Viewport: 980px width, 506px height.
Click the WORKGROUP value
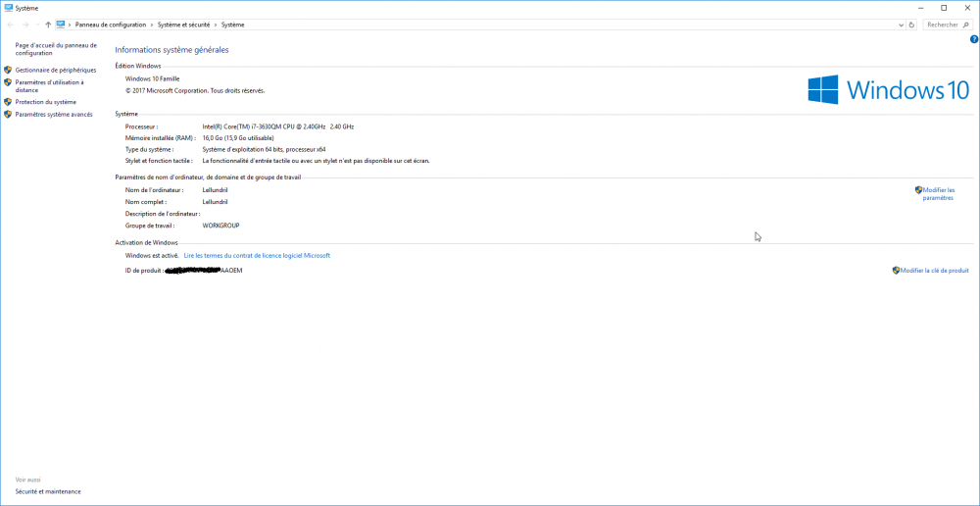point(220,226)
